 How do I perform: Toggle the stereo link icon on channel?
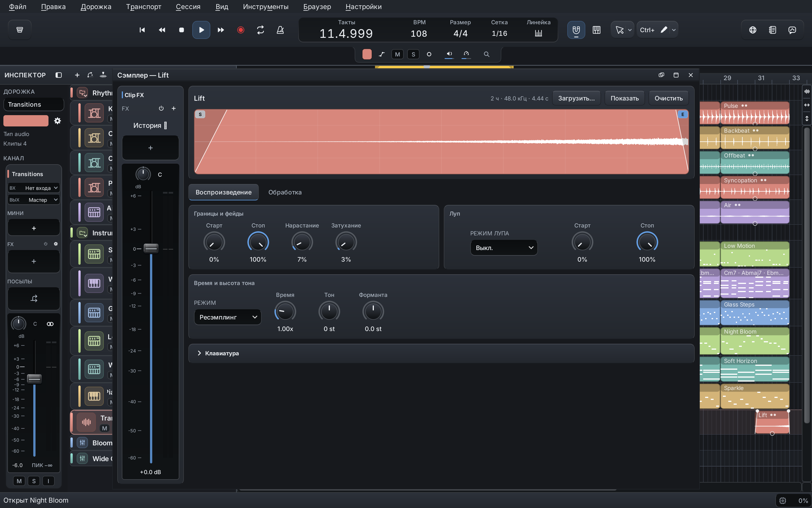50,324
